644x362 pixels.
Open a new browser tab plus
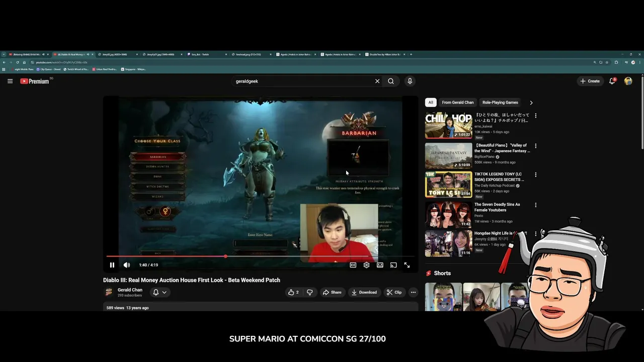coord(411,54)
